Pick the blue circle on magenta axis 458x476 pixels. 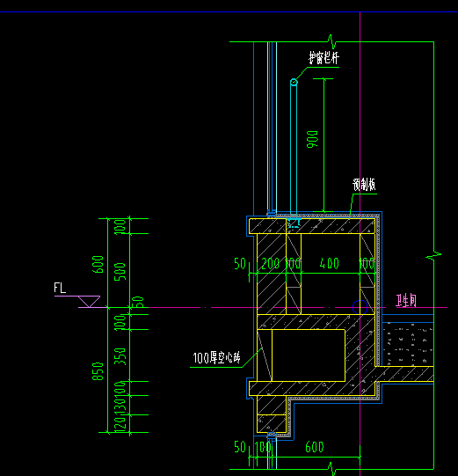[360, 307]
